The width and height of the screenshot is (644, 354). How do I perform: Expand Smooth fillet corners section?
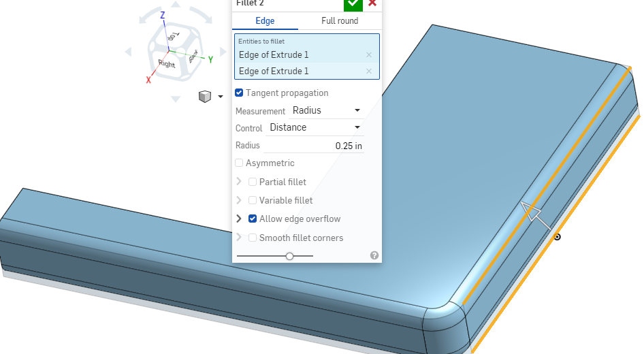(x=239, y=238)
